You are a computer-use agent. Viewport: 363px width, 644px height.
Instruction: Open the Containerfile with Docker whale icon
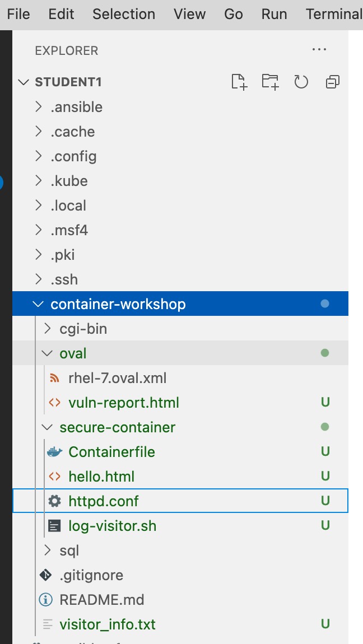111,452
